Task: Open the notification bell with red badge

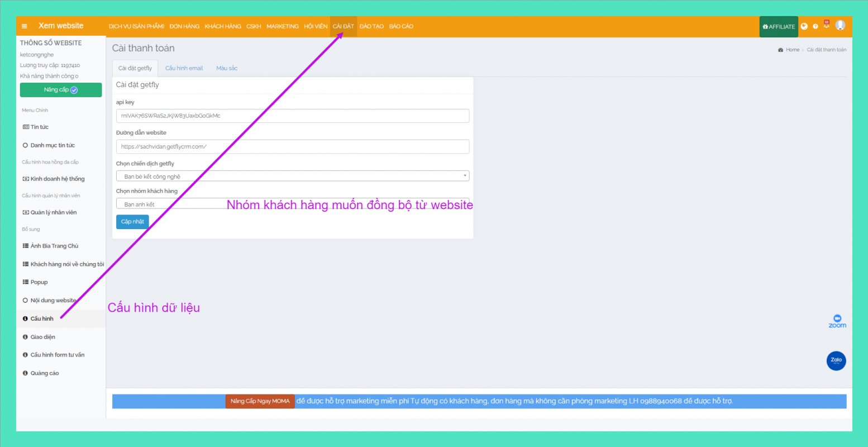Action: tap(826, 25)
